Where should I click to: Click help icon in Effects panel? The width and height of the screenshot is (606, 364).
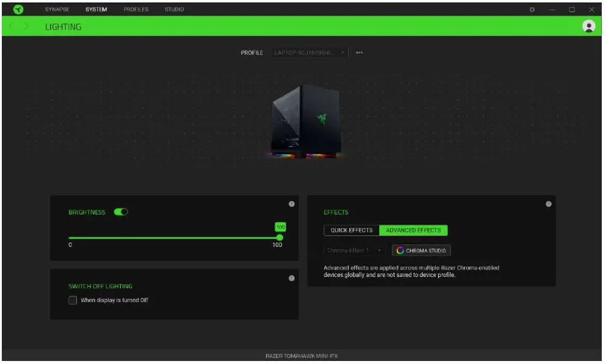(549, 204)
